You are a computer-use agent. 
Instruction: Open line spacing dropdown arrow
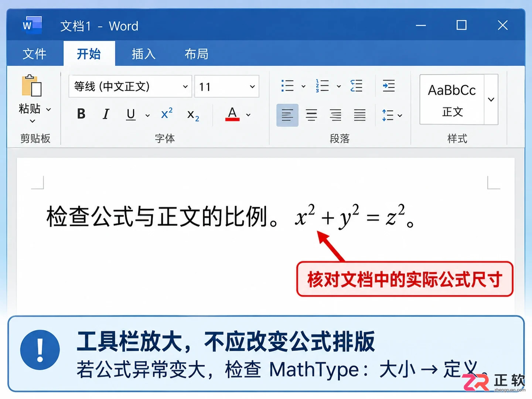400,116
